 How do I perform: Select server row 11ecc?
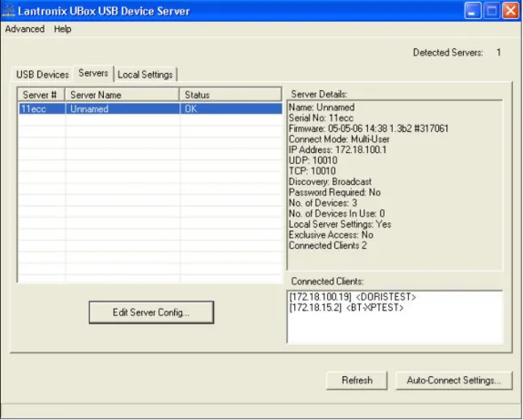(150, 108)
